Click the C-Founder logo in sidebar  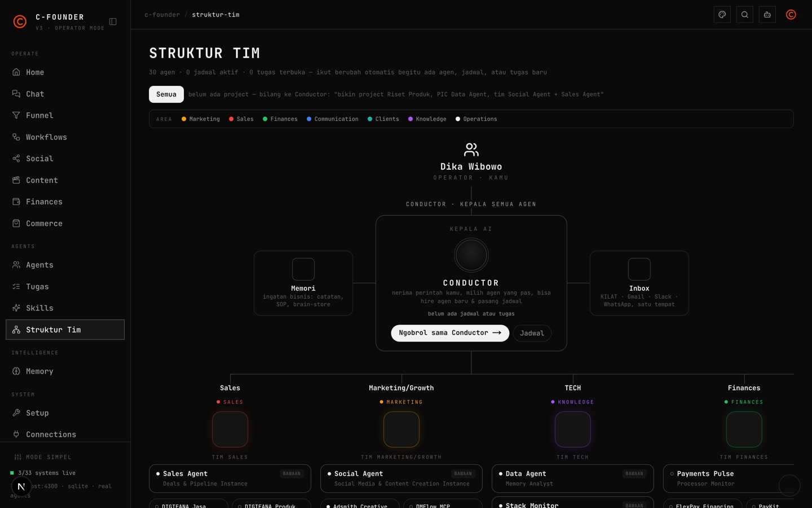pyautogui.click(x=20, y=21)
